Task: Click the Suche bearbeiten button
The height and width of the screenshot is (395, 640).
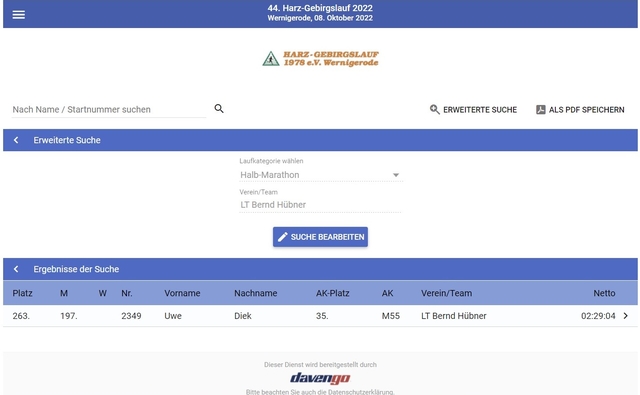Action: [x=320, y=237]
